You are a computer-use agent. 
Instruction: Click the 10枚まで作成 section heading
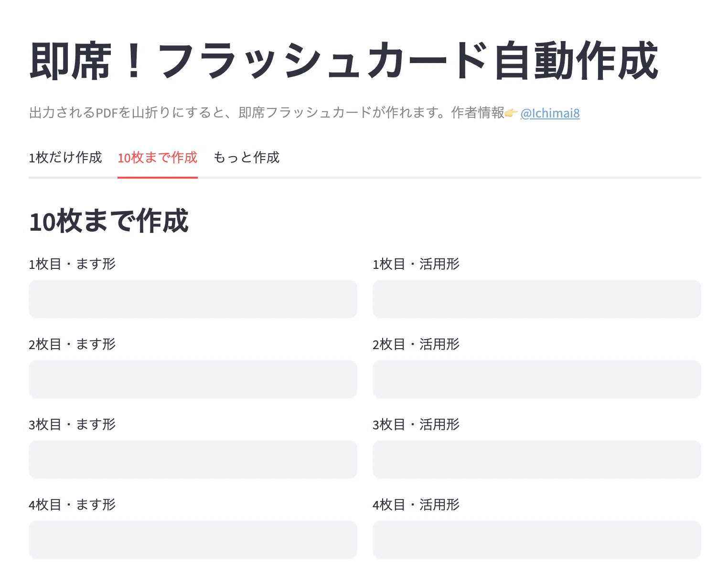(109, 221)
